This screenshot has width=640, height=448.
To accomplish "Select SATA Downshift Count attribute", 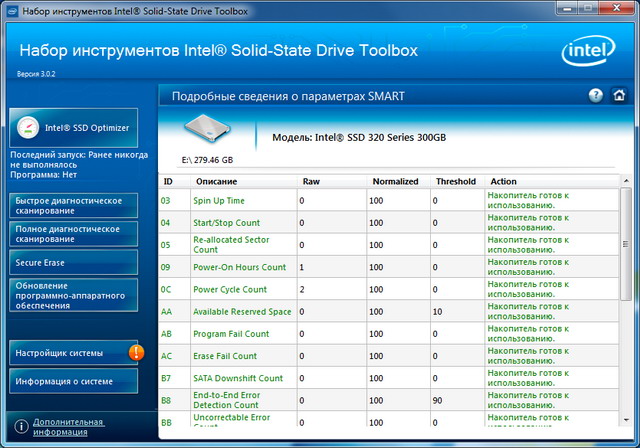I will (x=238, y=378).
